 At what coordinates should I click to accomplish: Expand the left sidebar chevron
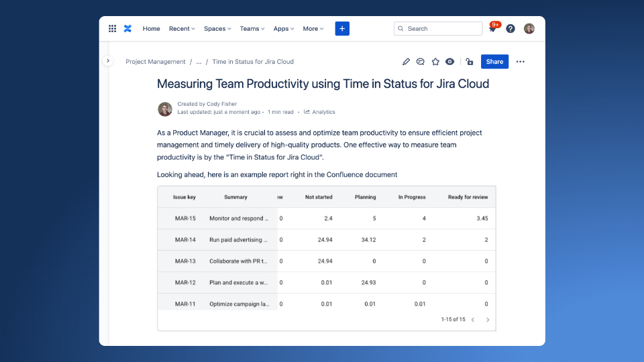(x=107, y=61)
